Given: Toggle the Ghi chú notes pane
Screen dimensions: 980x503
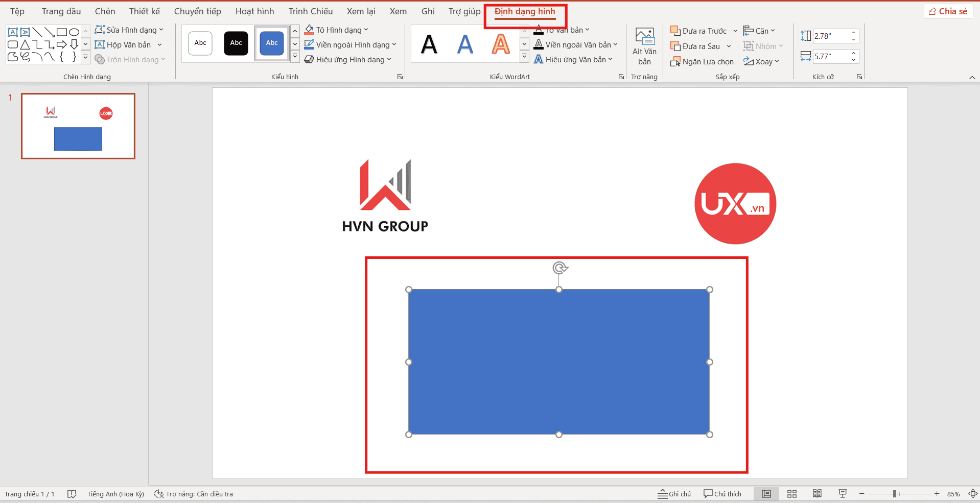Looking at the screenshot, I should 673,493.
